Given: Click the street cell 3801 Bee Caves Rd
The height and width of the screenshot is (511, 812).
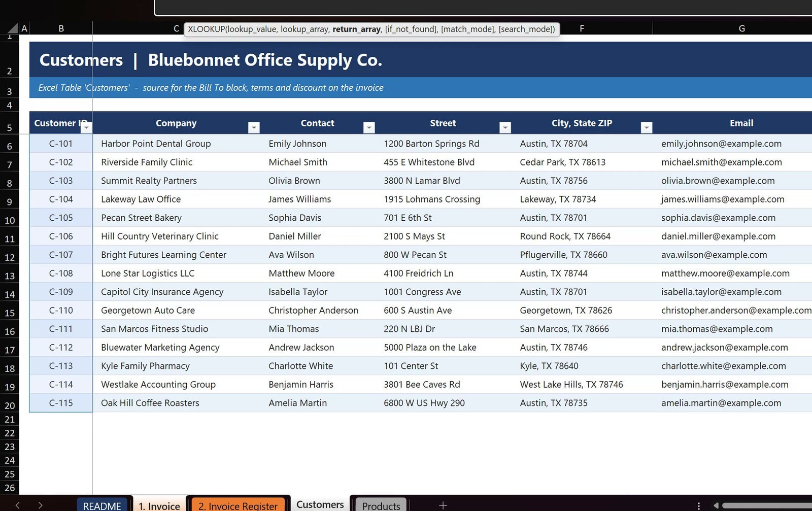Looking at the screenshot, I should click(444, 384).
